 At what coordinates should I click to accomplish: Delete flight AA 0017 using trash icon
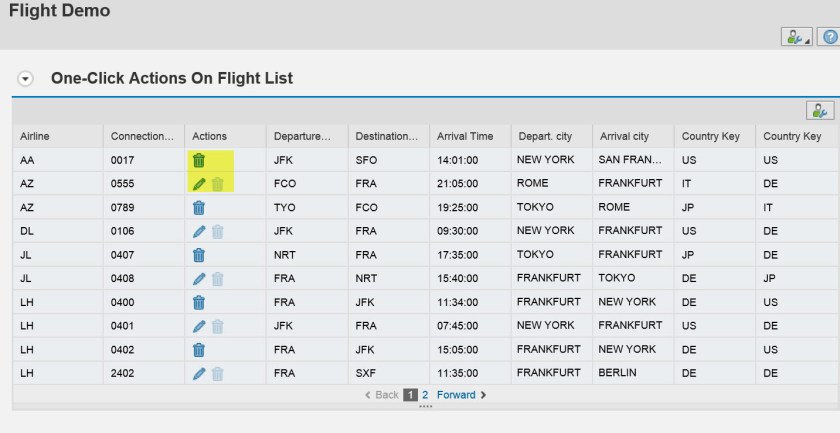199,160
